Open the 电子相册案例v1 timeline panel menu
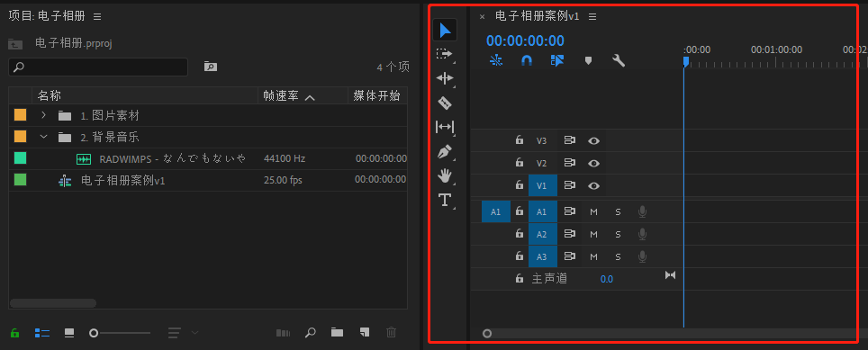The image size is (868, 350). 592,16
